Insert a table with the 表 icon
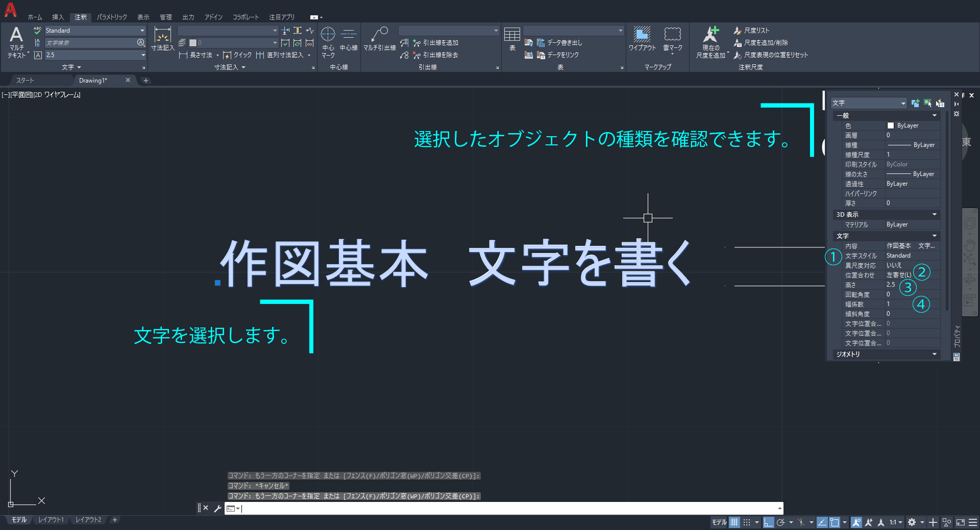This screenshot has height=530, width=980. point(512,39)
